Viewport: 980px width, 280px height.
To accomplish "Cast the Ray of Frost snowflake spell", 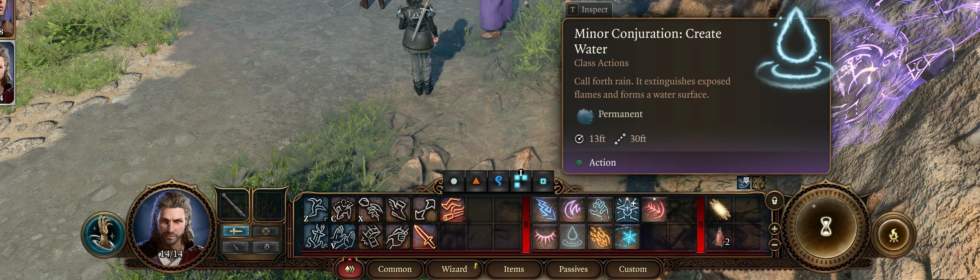I will 627,236.
